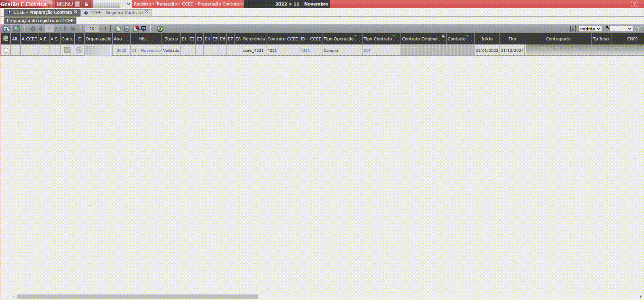Click the triangle icon in column E
The image size is (644, 300).
click(79, 50)
